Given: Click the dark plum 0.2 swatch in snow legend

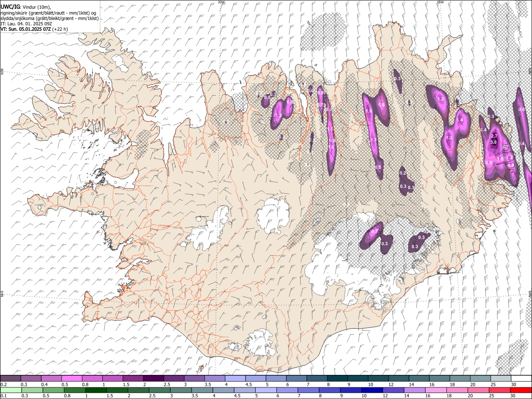Looking at the screenshot, I should coord(11,379).
